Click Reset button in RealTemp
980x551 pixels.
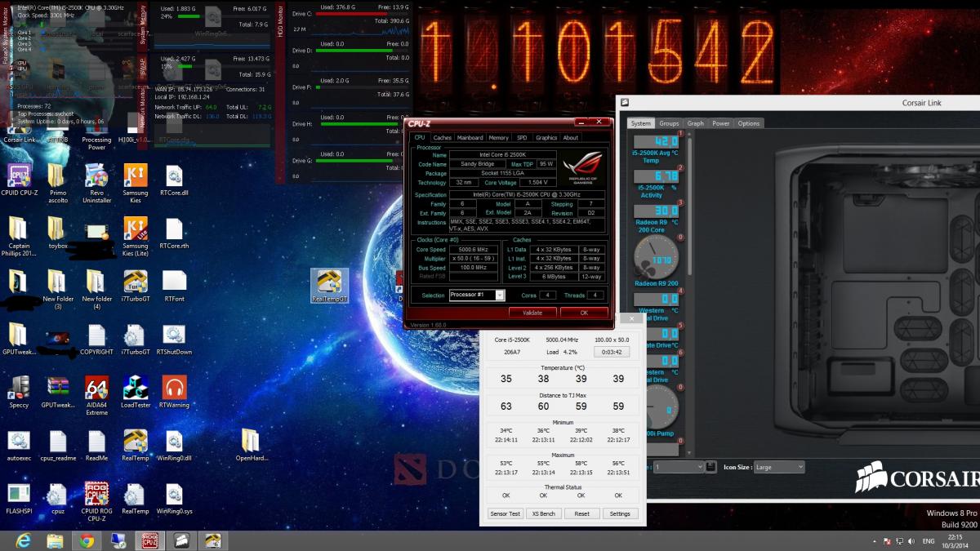(581, 513)
